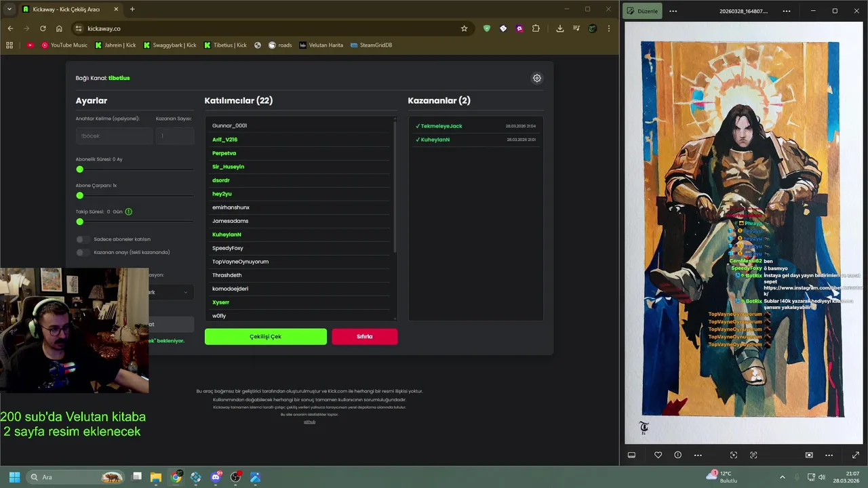868x488 pixels.
Task: Open SteamGridDB bookmark
Action: coord(371,45)
